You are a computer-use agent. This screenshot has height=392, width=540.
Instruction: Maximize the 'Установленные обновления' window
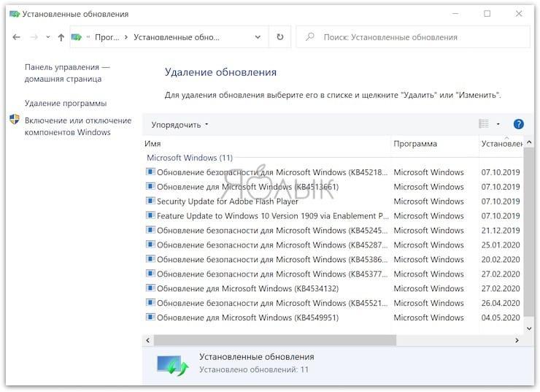(x=487, y=14)
